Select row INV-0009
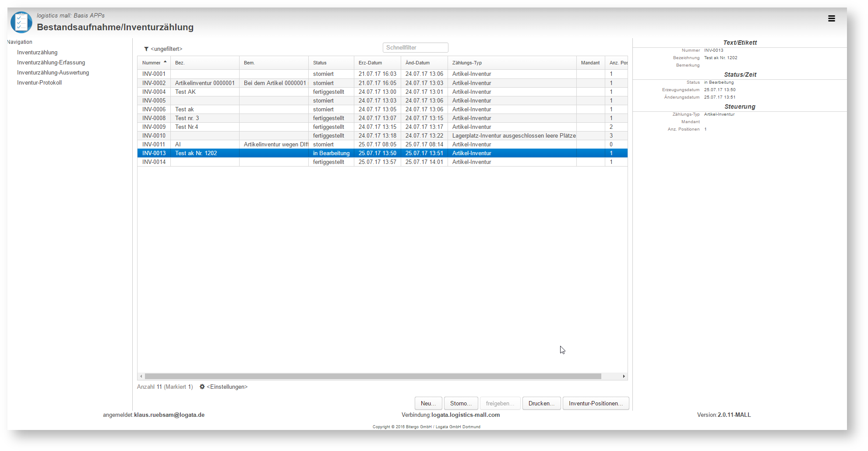The image size is (868, 451). click(382, 127)
